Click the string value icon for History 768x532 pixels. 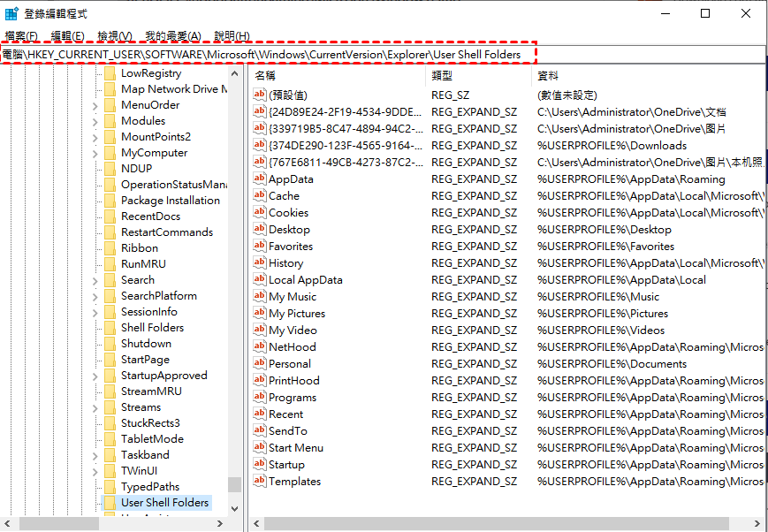(260, 262)
